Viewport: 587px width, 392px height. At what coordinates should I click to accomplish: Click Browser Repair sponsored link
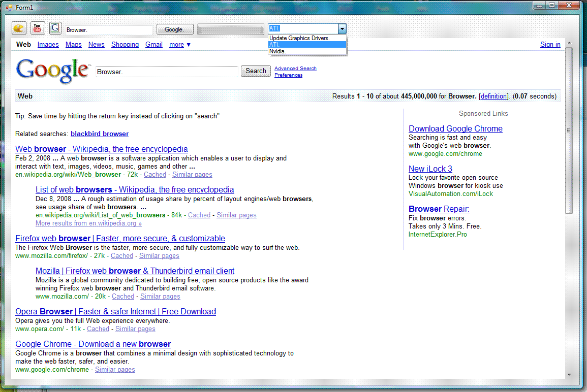(x=439, y=209)
